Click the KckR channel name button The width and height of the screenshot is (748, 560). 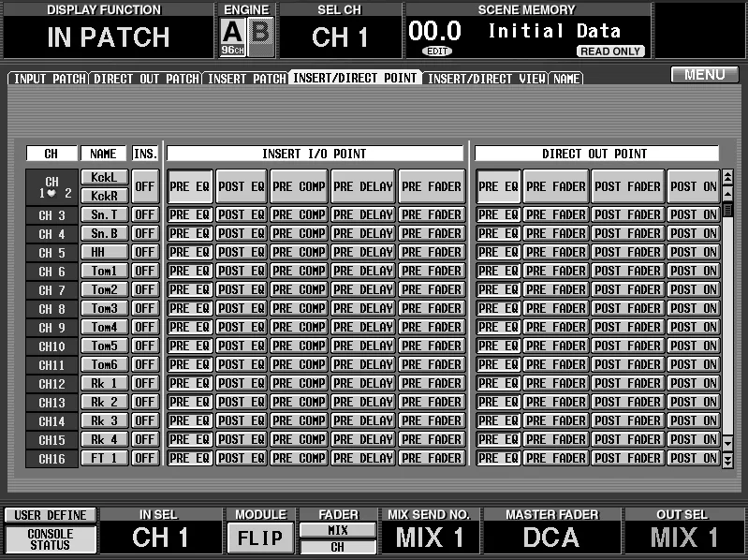tap(105, 196)
